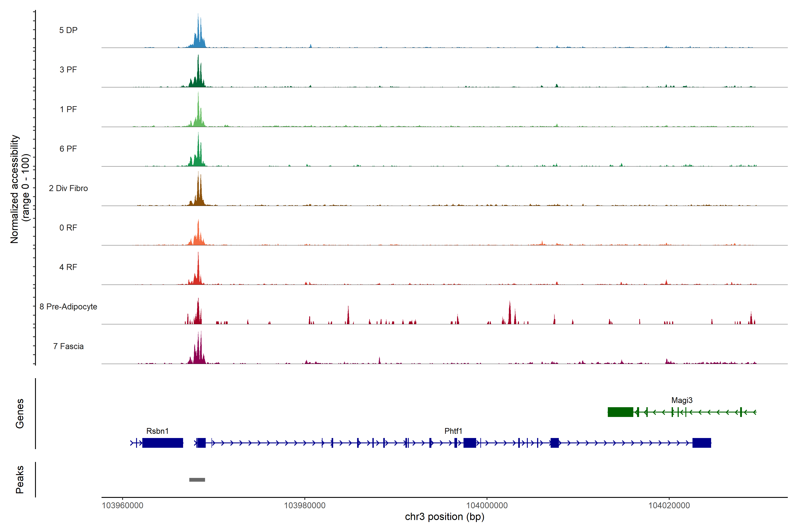Screen dimensions: 798x532
Task: Click the 104000000 x-axis tick label
Action: (x=487, y=505)
